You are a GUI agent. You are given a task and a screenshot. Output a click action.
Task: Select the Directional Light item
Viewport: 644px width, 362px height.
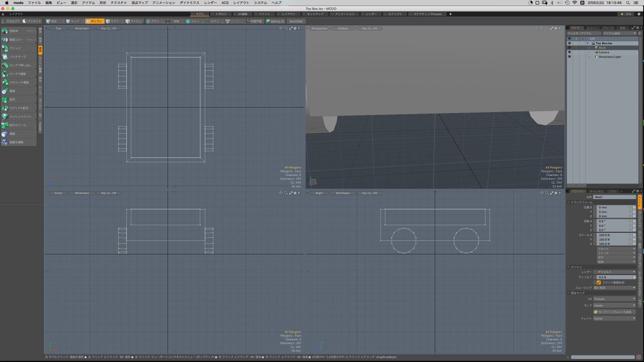tap(609, 56)
